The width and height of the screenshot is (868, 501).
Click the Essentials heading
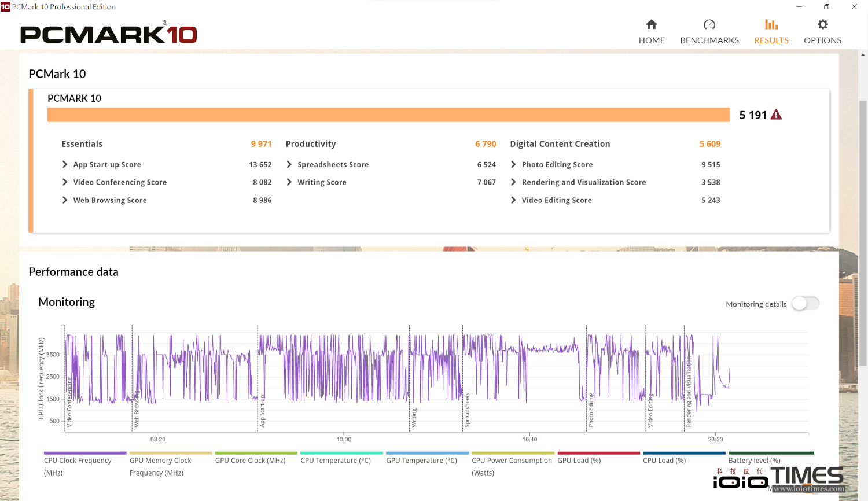82,144
